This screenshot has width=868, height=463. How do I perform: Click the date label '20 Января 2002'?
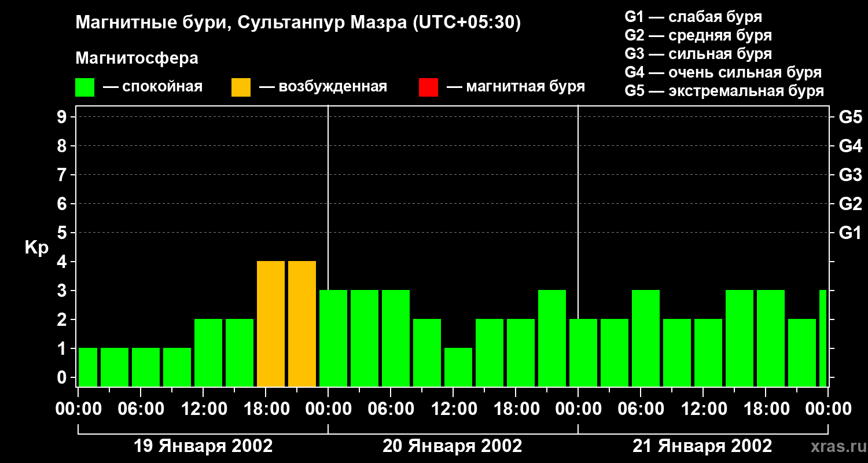click(x=453, y=446)
